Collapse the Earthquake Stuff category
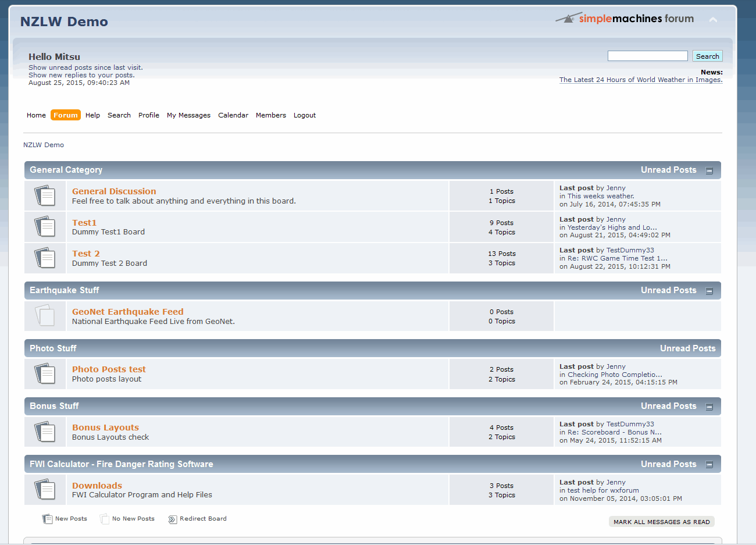756x545 pixels. click(x=709, y=291)
